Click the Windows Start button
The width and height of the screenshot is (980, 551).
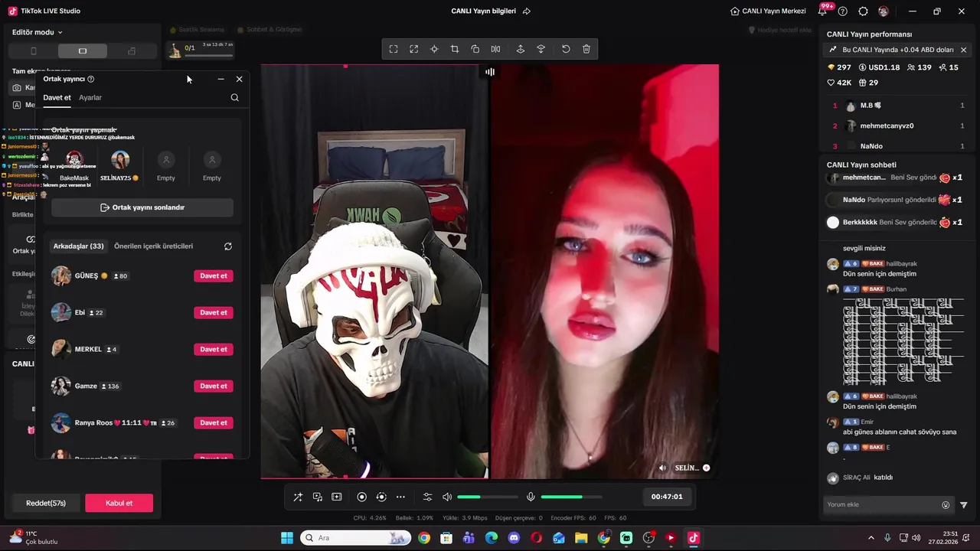click(x=287, y=538)
